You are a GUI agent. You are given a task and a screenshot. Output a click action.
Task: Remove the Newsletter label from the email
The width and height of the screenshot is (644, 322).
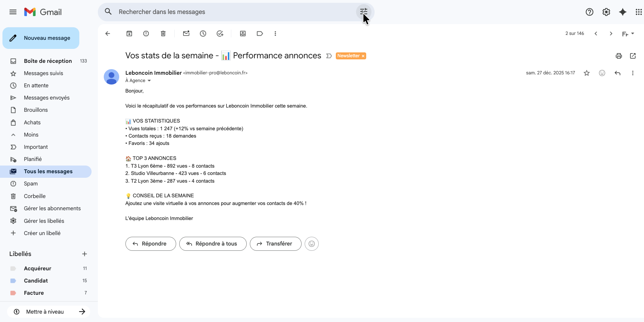coord(363,56)
